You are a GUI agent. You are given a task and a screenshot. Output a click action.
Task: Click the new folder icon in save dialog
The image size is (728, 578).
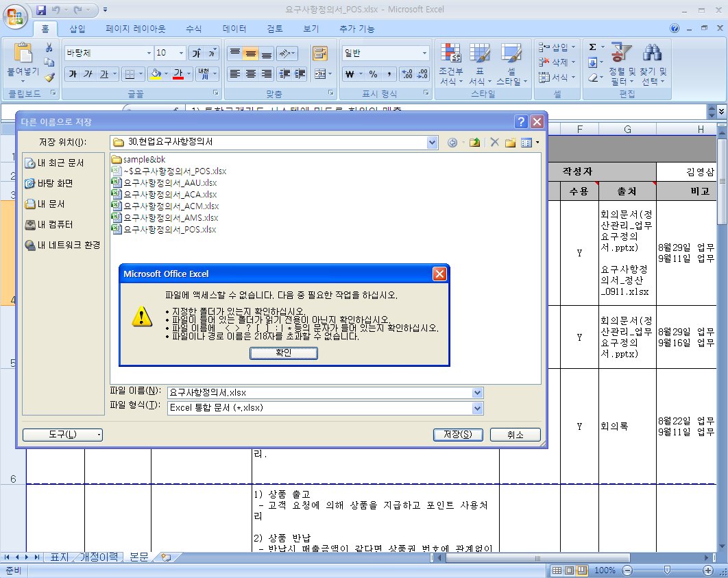click(510, 143)
